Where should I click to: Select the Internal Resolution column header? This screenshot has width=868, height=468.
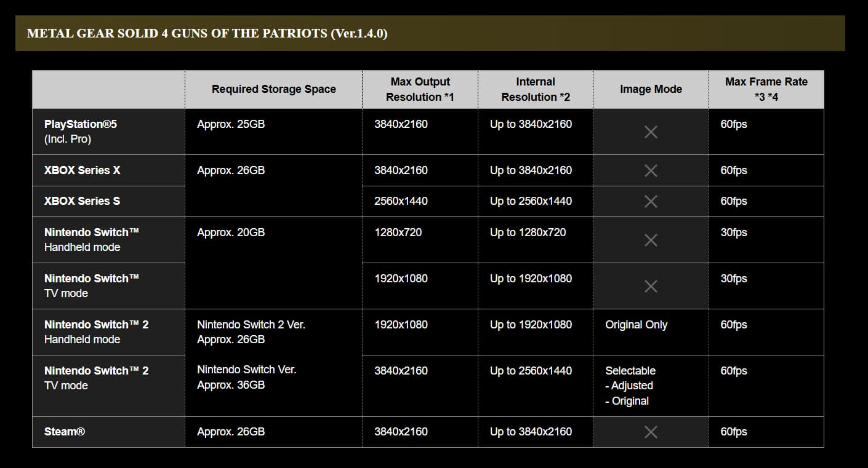[x=536, y=89]
